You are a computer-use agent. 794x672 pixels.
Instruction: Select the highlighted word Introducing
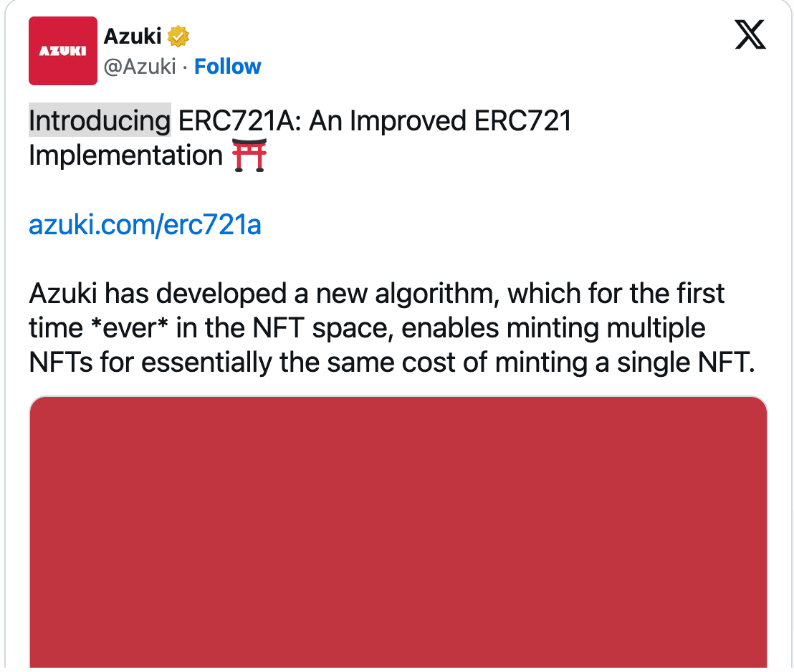point(100,120)
